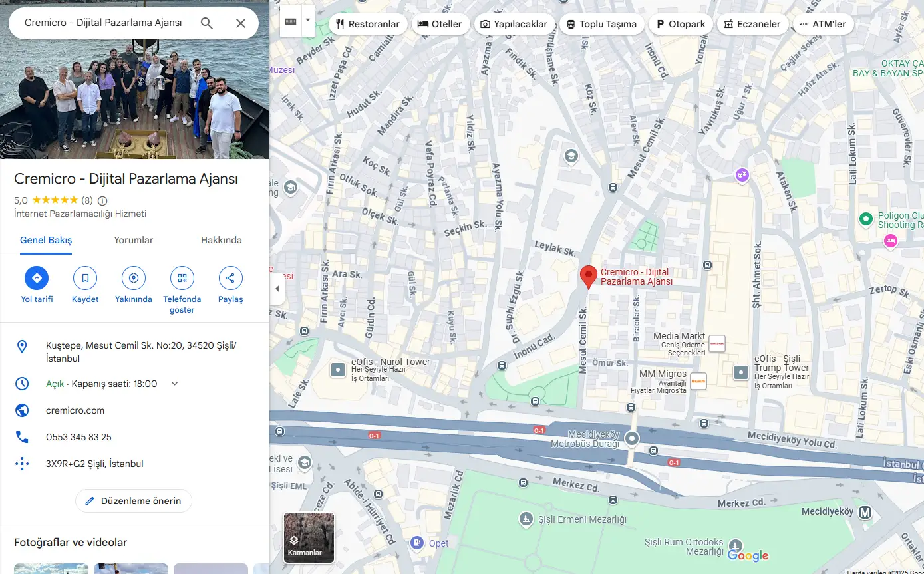
Task: Click the Mecidiyeköy metro M icon
Action: tap(865, 512)
